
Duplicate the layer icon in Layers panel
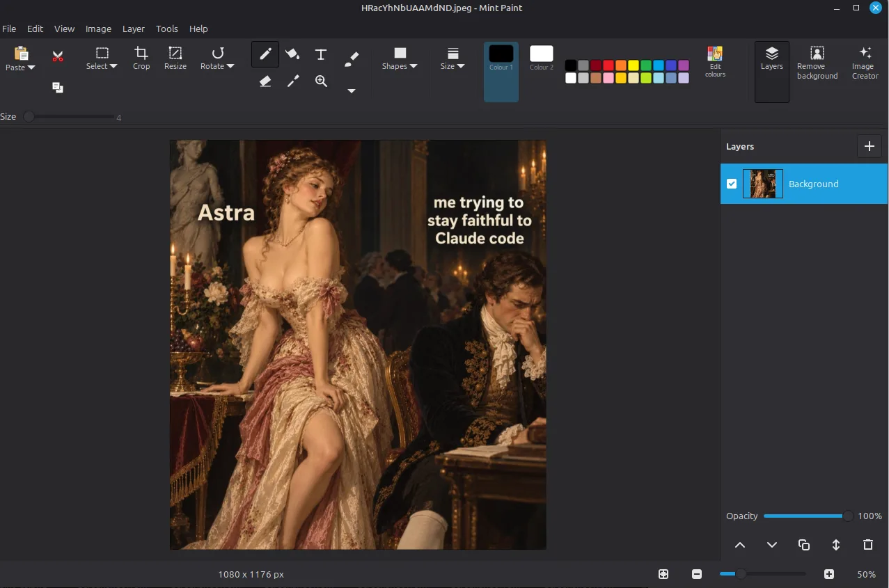(x=804, y=545)
